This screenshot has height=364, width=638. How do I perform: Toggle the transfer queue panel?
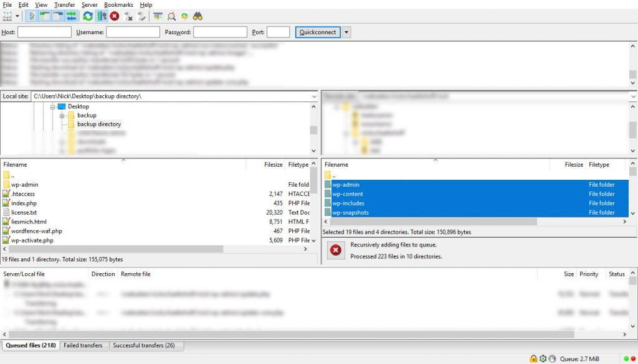coord(71,16)
